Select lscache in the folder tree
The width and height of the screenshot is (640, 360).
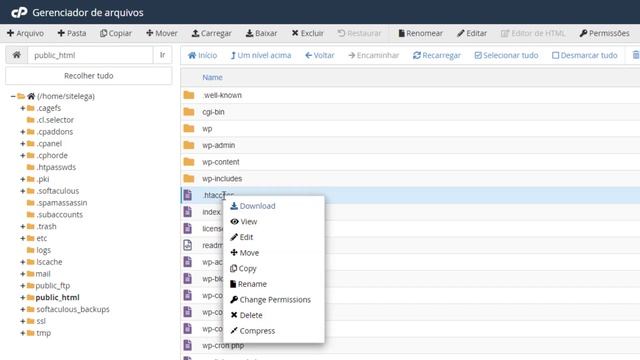[x=49, y=262]
